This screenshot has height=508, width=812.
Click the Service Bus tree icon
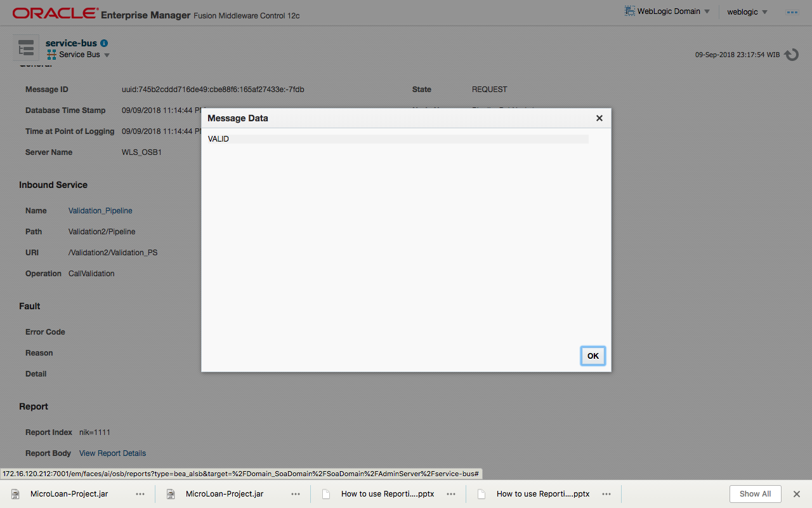[x=51, y=55]
